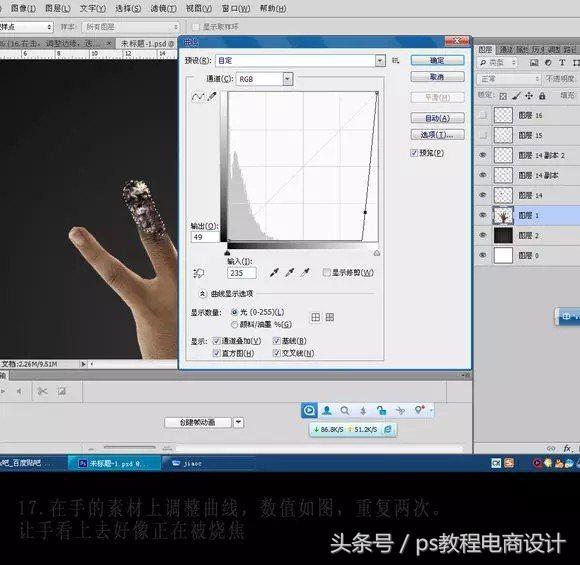Hide layer 图层 1 via eye icon
Screen dimensions: 580x565
pyautogui.click(x=483, y=215)
